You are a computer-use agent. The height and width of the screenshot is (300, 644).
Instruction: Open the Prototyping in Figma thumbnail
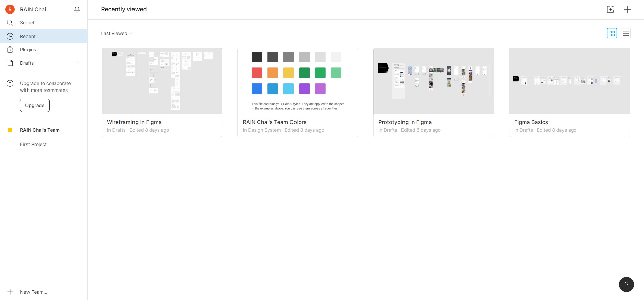click(433, 81)
